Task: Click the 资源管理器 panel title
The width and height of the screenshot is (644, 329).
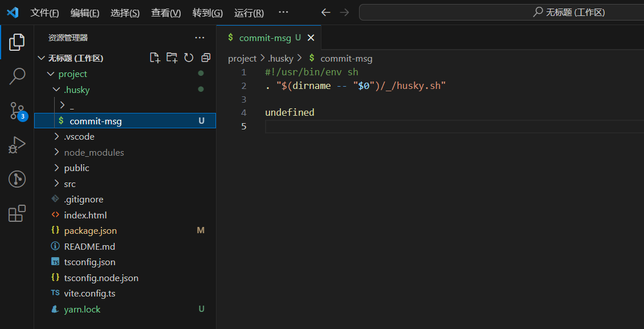Action: coord(68,38)
